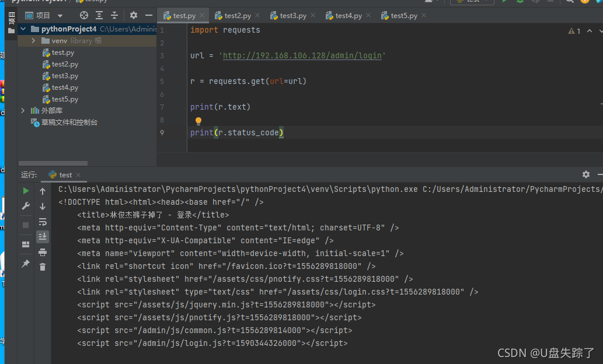
Task: Start debugging with the bug icon
Action: click(520, 3)
